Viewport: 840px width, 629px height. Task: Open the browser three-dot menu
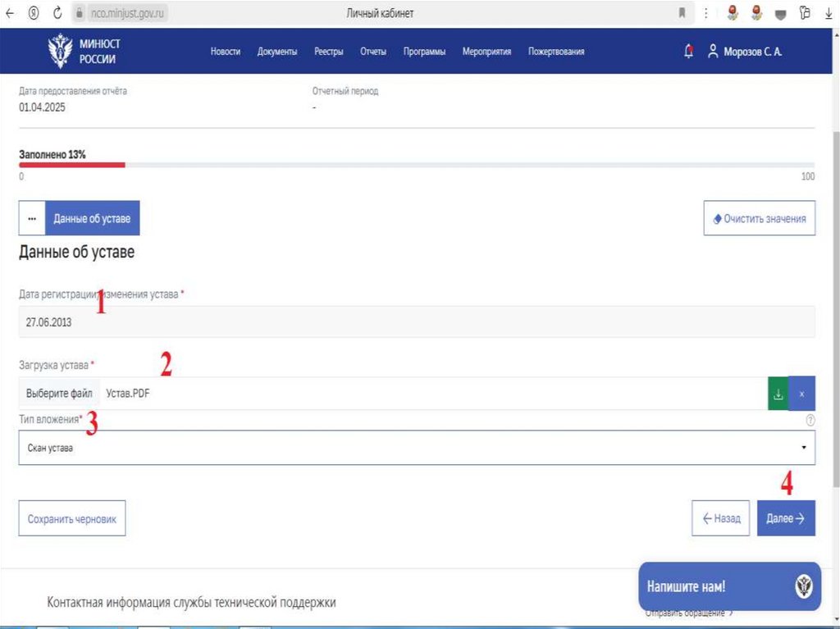pos(706,13)
